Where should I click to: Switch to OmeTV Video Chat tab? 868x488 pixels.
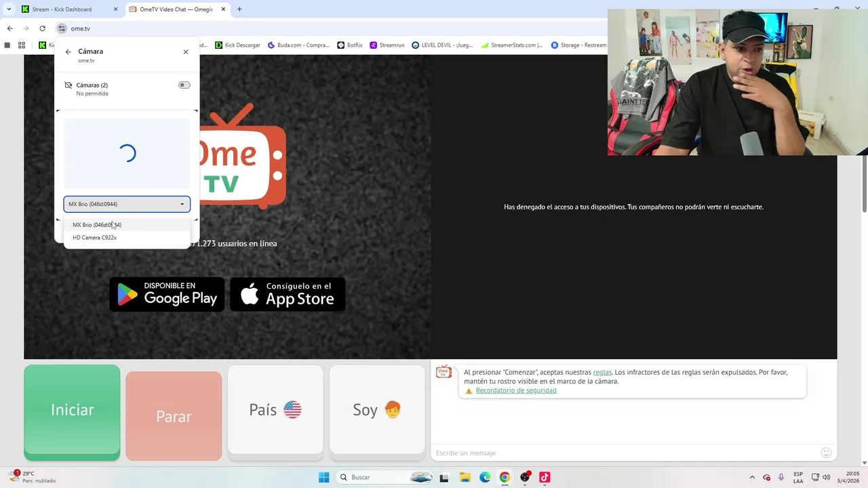[176, 9]
